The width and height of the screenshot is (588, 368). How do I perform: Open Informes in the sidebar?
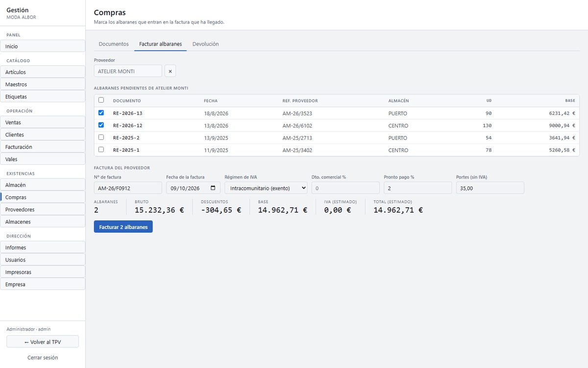click(x=43, y=247)
